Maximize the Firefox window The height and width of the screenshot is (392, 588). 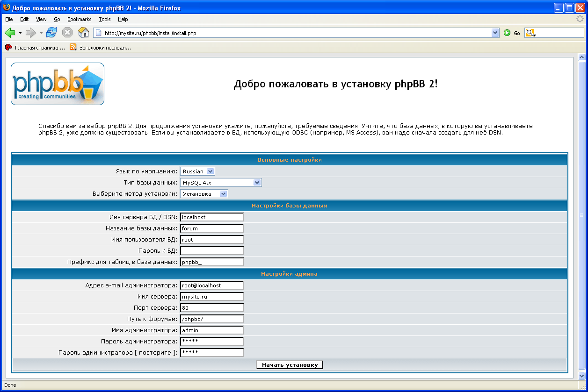[x=569, y=7]
